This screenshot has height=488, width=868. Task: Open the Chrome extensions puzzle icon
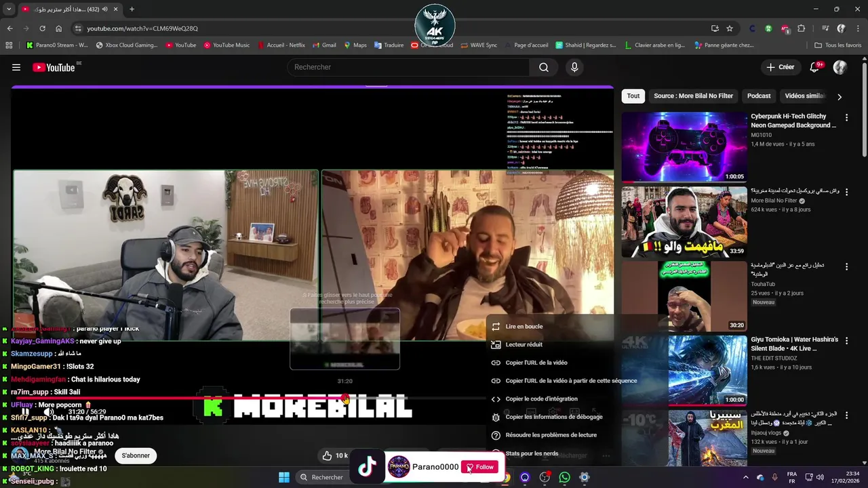click(802, 28)
